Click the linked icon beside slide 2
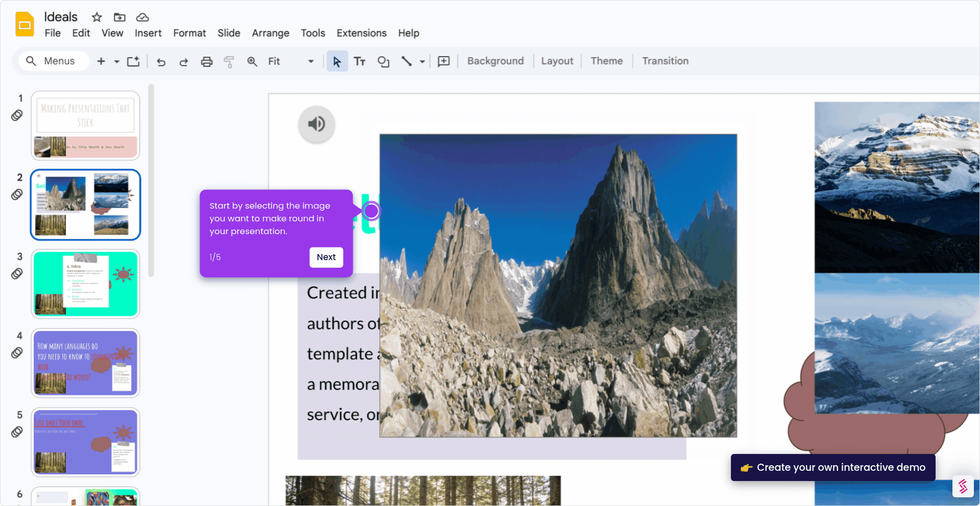980x506 pixels. [17, 194]
